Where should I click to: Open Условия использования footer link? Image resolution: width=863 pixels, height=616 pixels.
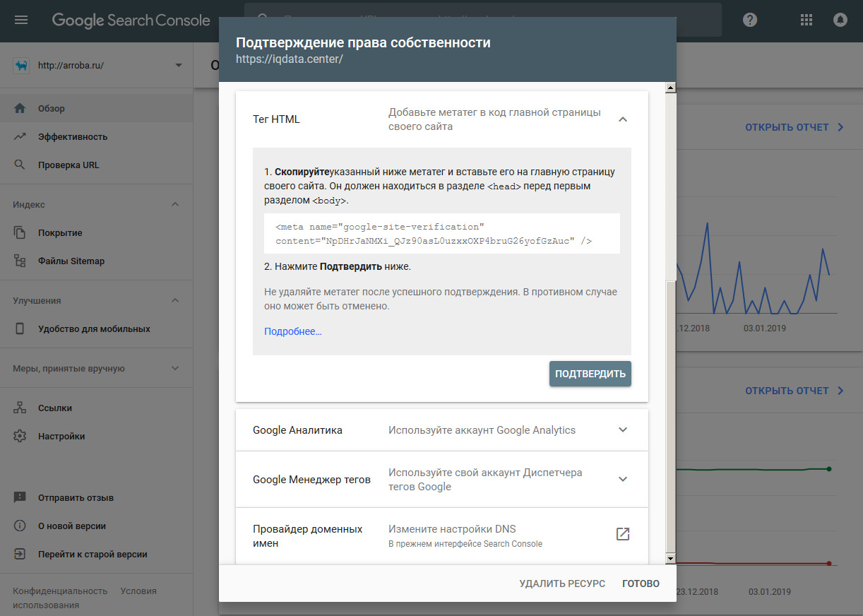click(85, 598)
